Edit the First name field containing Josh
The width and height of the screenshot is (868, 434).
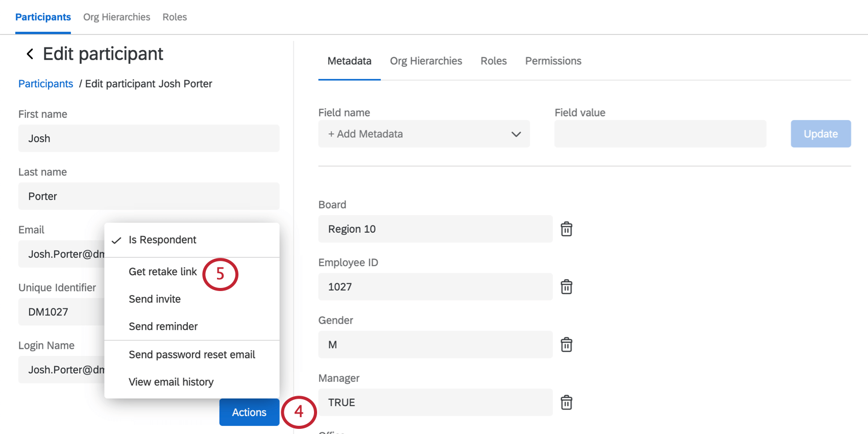tap(149, 138)
